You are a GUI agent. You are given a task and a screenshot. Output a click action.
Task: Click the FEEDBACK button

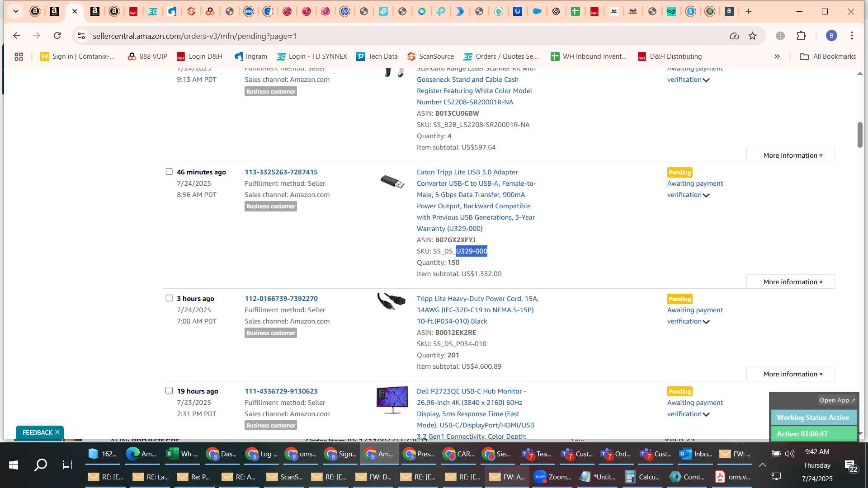(37, 432)
